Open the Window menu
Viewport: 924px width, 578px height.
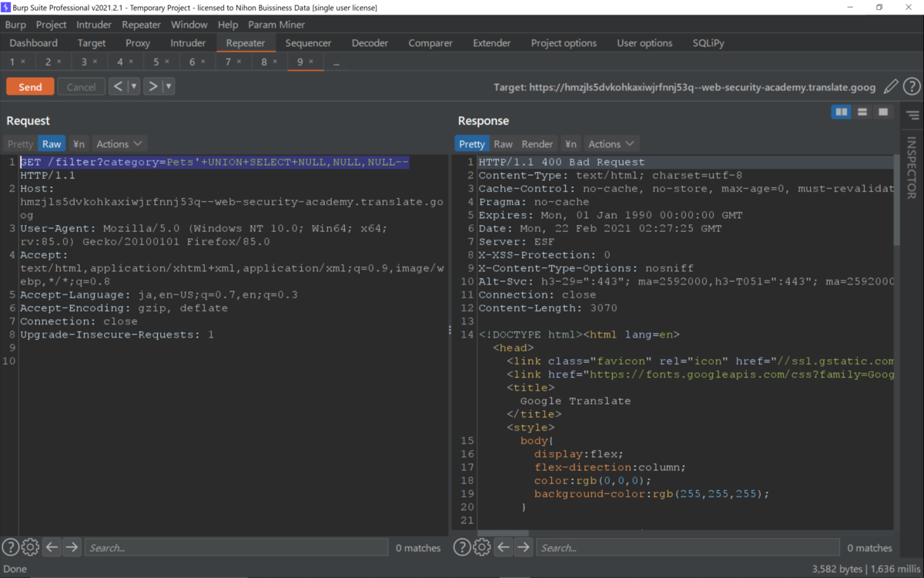(189, 25)
